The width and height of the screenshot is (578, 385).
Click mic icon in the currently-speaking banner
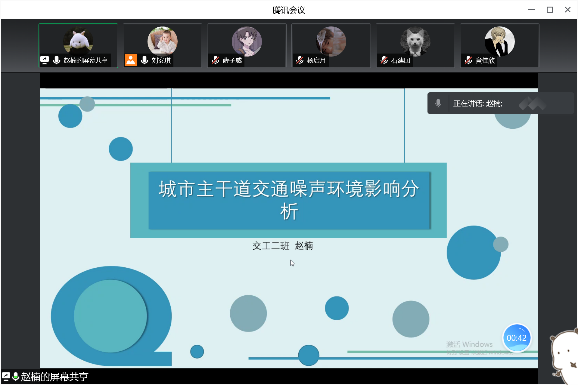pos(438,103)
